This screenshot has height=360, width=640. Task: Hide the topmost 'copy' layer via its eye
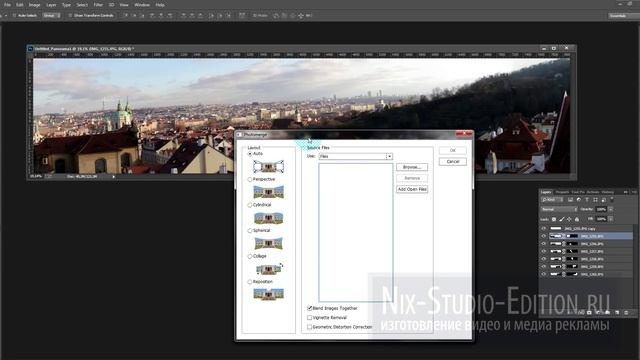coord(544,229)
